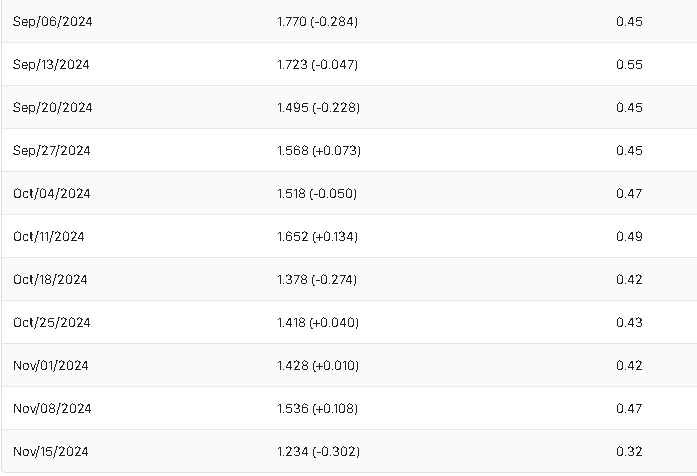Click the Sep/06/2024 date cell
The image size is (697, 476).
tap(52, 21)
